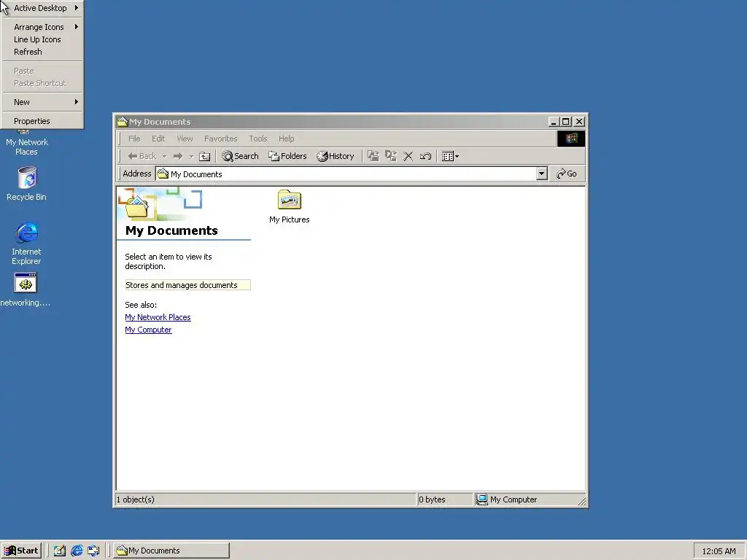Viewport: 747px width, 560px height.
Task: Expand the Active Desktop submenu
Action: [42, 8]
